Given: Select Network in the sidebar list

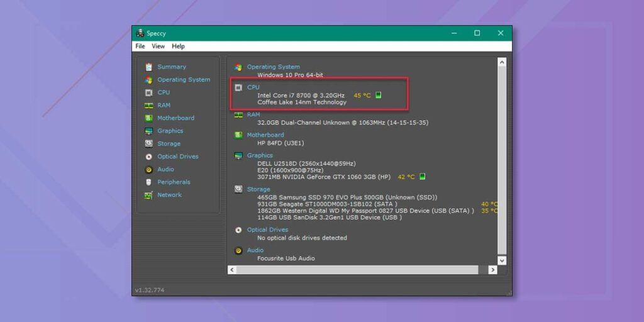Looking at the screenshot, I should (x=169, y=195).
